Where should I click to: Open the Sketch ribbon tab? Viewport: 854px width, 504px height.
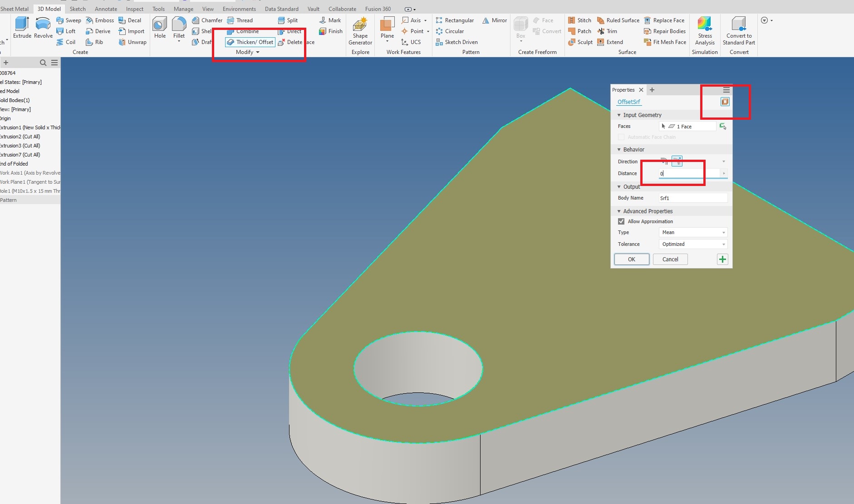point(78,9)
